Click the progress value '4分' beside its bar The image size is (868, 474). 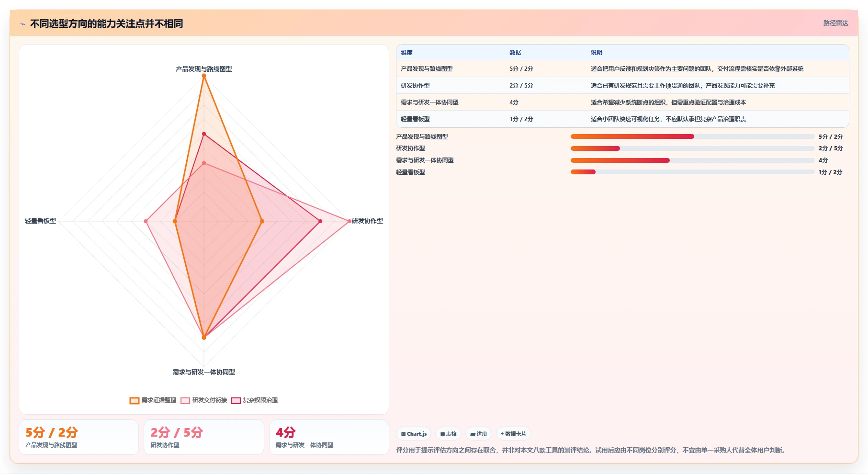tap(823, 160)
